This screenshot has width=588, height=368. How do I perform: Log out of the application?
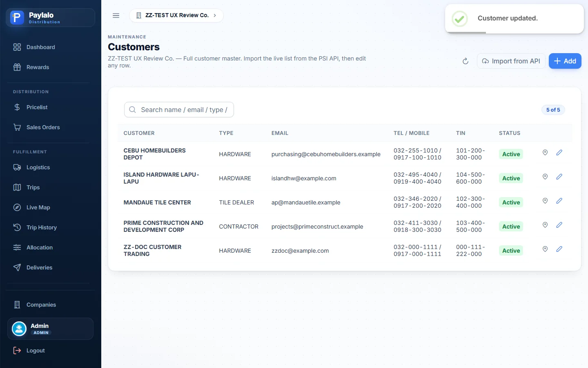(51, 350)
